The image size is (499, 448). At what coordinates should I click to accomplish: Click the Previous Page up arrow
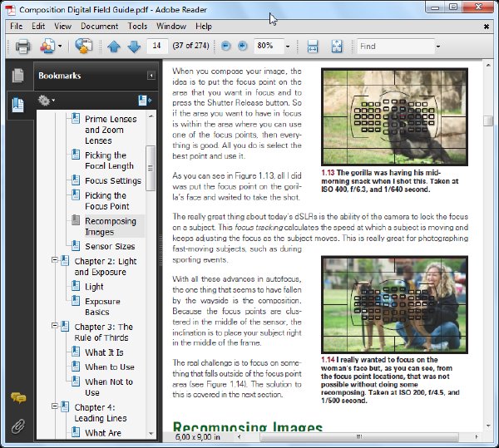(114, 47)
